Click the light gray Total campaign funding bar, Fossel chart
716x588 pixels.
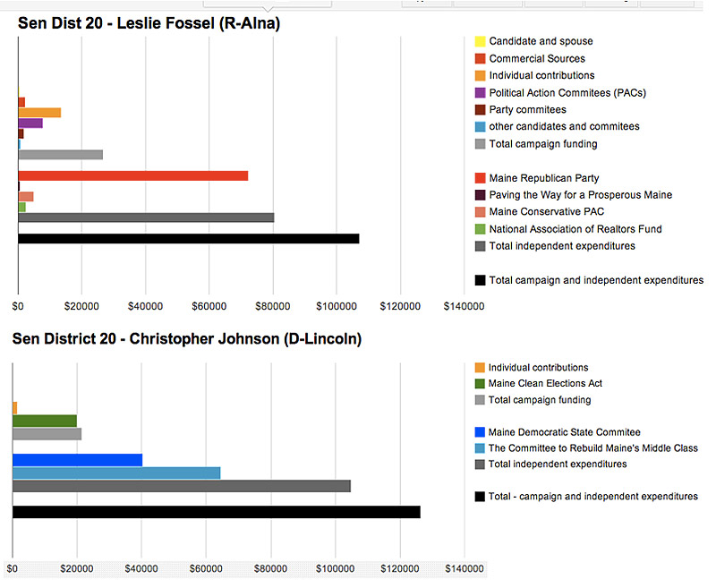60,155
